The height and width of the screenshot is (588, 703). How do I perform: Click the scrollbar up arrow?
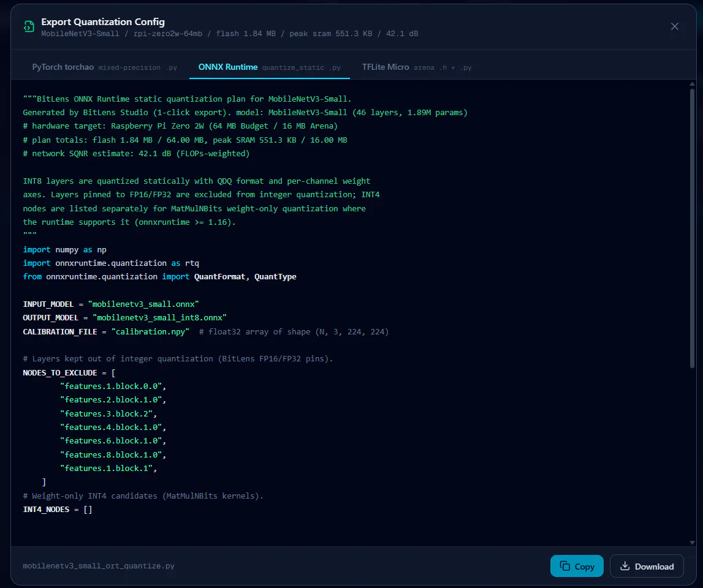pyautogui.click(x=692, y=84)
